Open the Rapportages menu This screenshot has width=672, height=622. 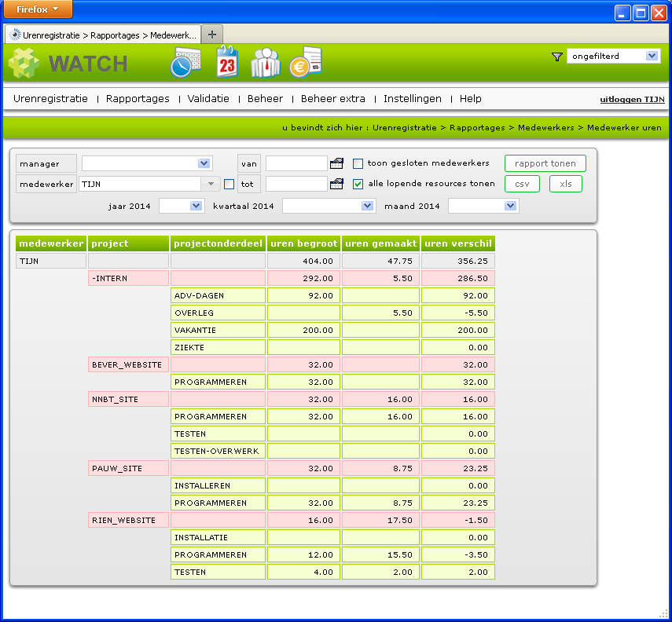click(x=138, y=98)
